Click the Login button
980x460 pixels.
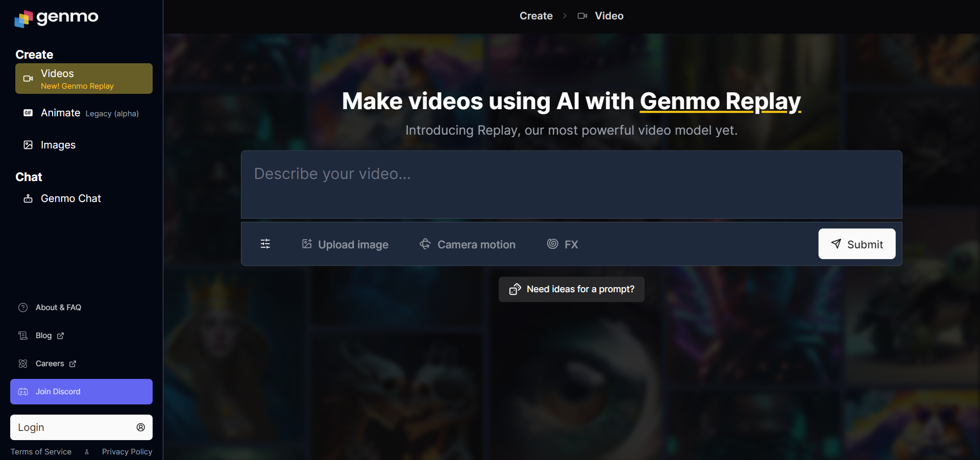click(81, 427)
